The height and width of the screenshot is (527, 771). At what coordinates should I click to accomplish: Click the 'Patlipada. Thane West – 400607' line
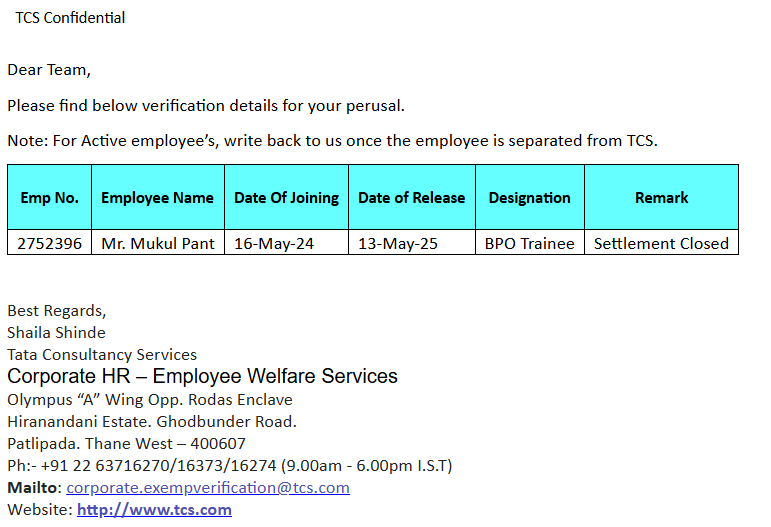(126, 444)
